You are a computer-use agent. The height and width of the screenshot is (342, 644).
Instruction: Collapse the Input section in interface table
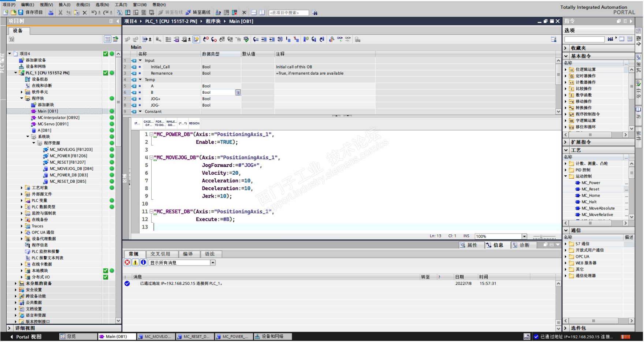point(140,60)
